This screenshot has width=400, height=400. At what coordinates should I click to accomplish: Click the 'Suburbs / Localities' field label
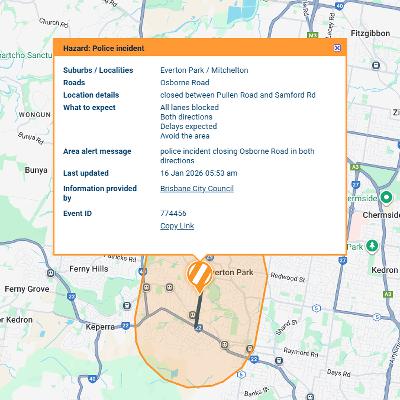tap(98, 70)
